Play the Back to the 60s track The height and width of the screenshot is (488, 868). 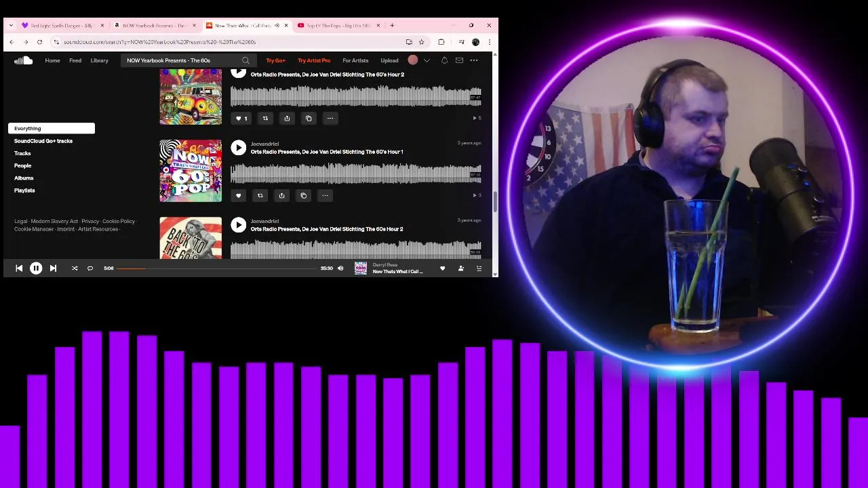coord(238,225)
